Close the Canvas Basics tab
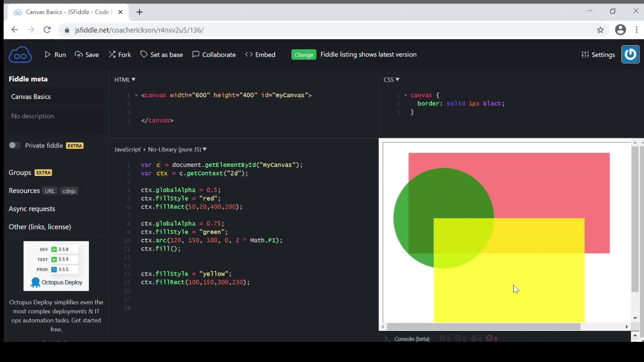Screen dimensions: 644x362 (x=120, y=12)
